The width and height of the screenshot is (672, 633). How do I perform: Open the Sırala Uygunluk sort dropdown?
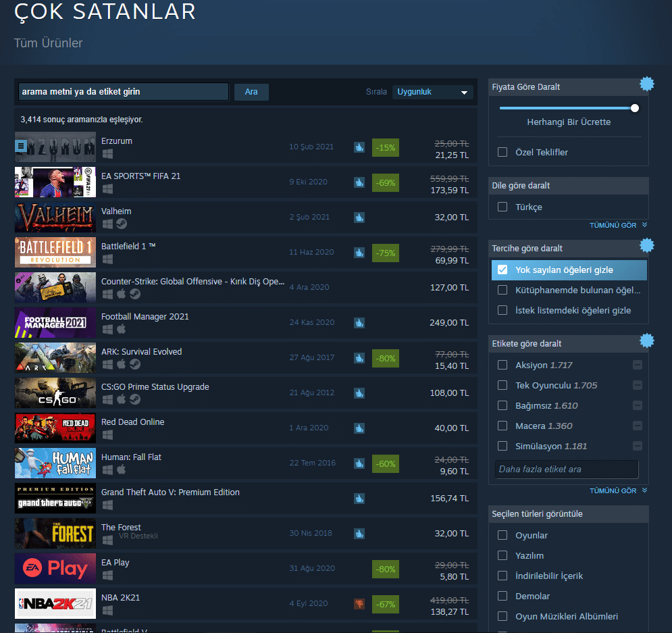[x=432, y=92]
